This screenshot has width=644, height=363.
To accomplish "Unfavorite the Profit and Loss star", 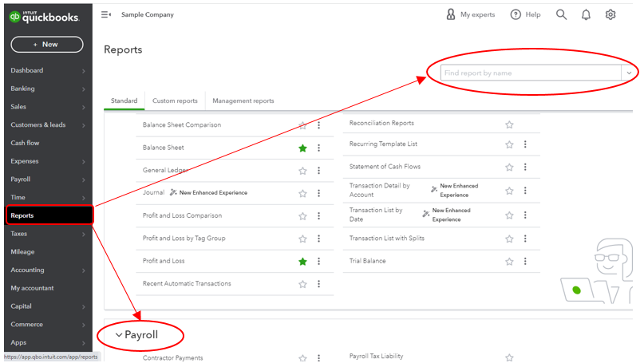I will (x=302, y=261).
